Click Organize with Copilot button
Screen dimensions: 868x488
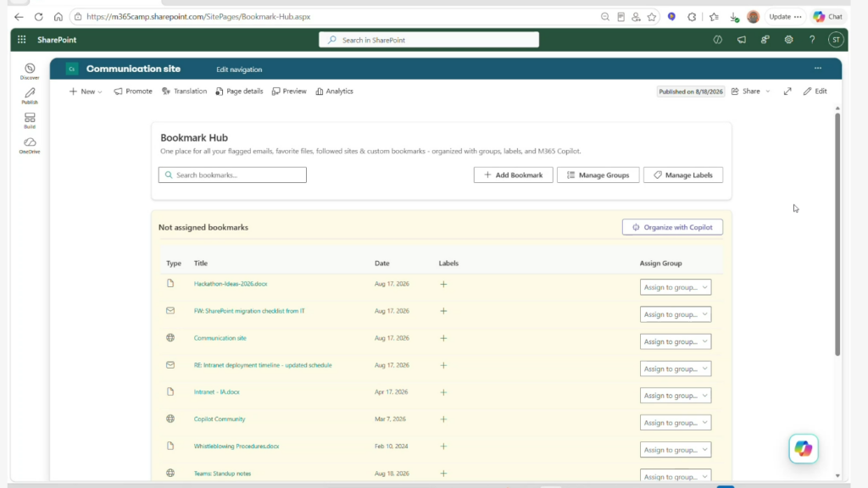tap(672, 227)
